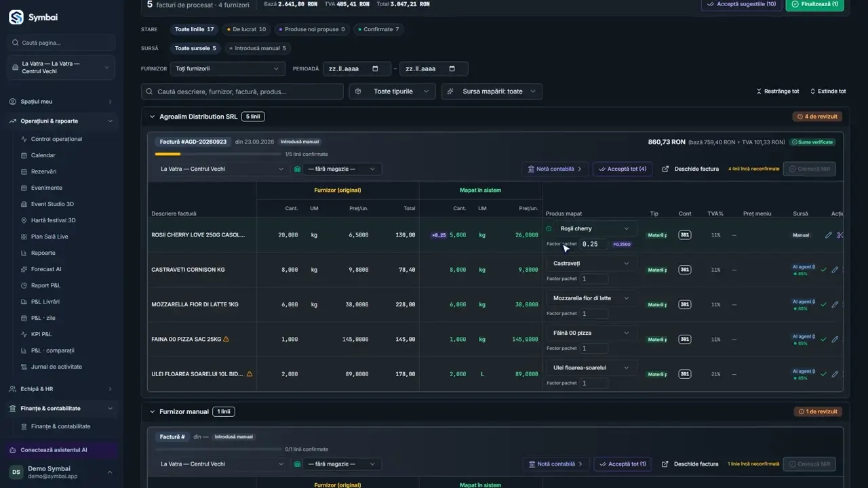
Task: Open Notă contabilă for invoice AGD-20260923
Action: pos(555,169)
